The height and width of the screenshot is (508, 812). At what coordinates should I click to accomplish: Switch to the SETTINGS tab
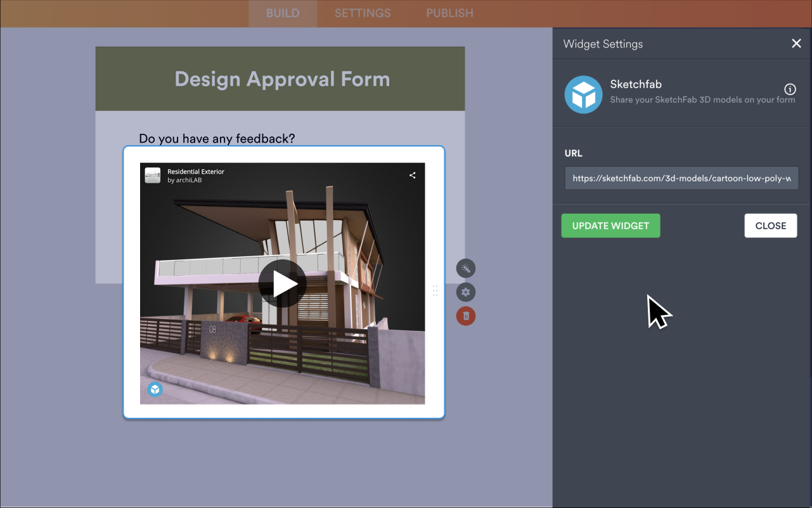[362, 13]
